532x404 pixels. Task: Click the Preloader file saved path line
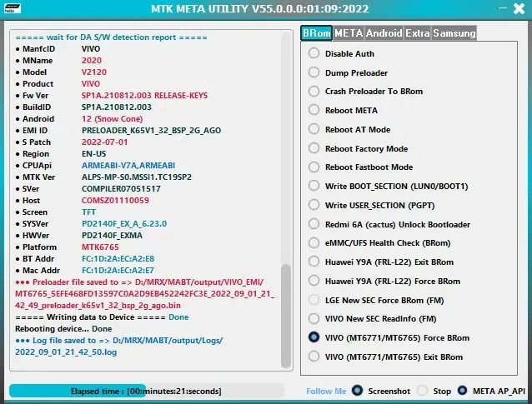pos(145,293)
